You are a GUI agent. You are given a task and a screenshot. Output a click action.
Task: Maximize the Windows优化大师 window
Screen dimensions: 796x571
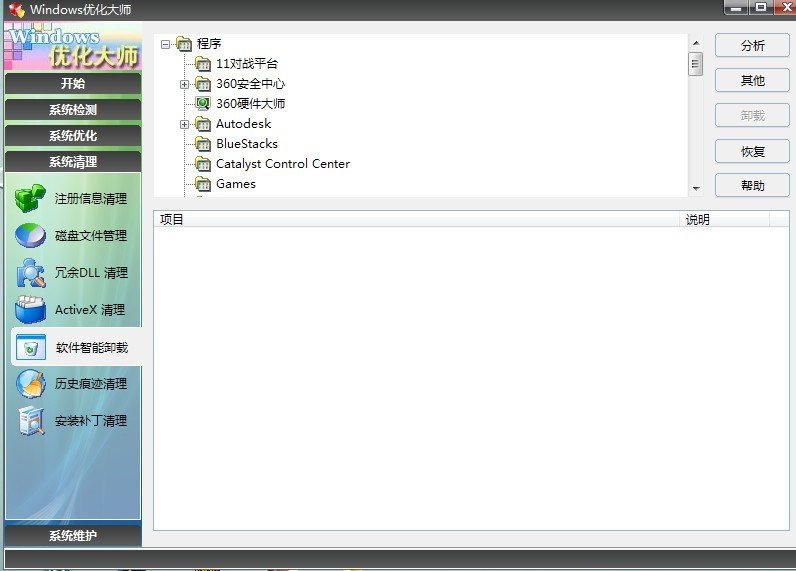(760, 7)
